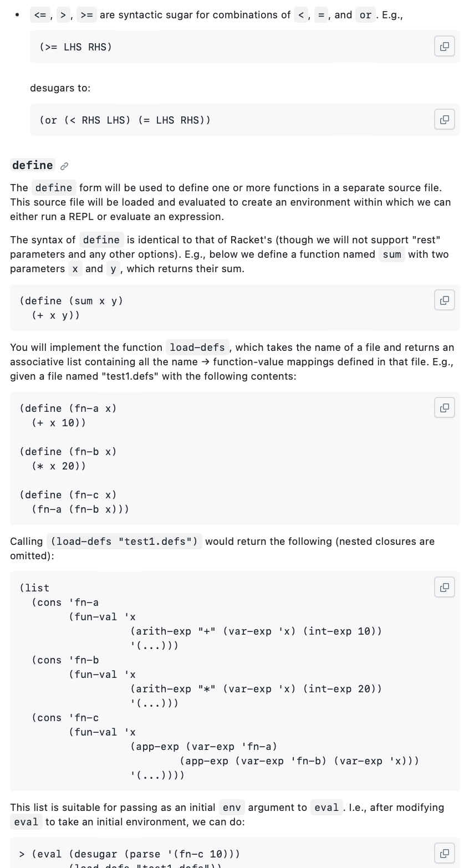Select the "load-defs" inline code mention

(x=197, y=348)
